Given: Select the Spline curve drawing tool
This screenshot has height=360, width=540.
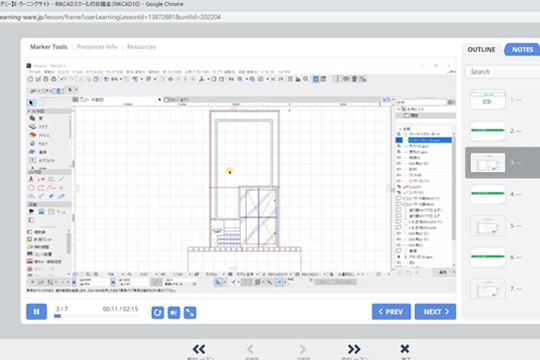Looking at the screenshot, I should click(x=51, y=188).
